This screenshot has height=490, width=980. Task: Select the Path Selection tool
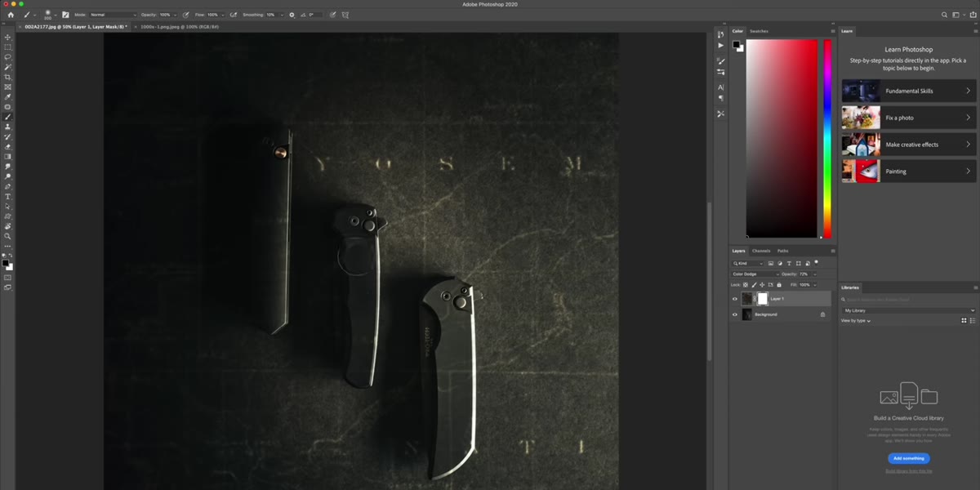[8, 206]
